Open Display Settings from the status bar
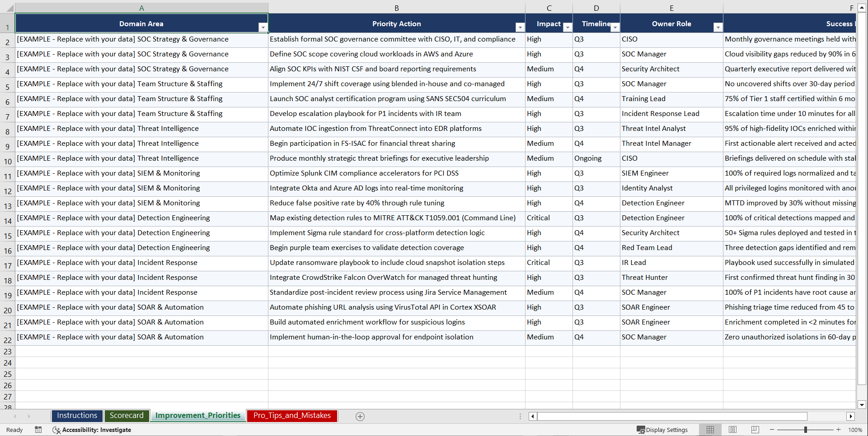868x436 pixels. coord(662,430)
